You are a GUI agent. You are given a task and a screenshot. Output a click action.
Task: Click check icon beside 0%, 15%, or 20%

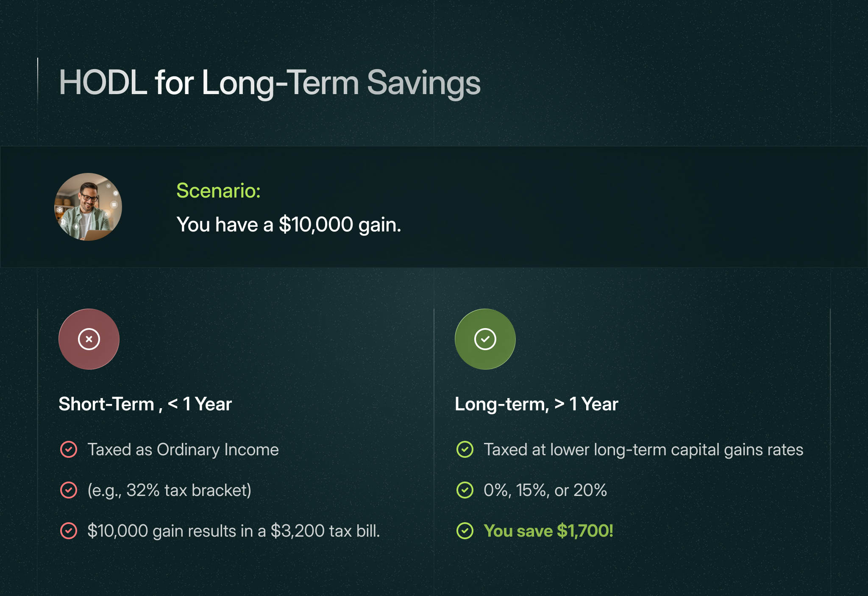[x=465, y=490]
